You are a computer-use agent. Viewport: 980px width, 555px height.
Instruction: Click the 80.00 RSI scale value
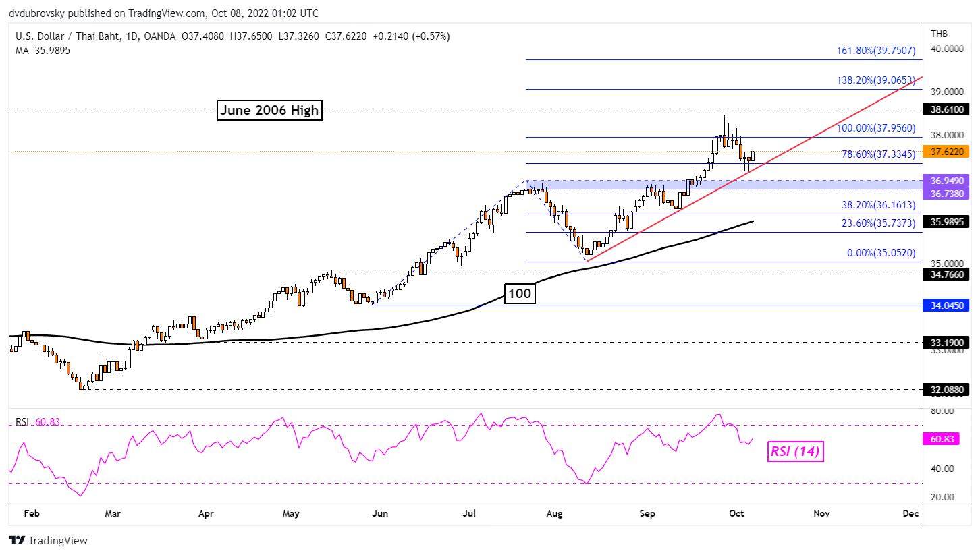[941, 411]
